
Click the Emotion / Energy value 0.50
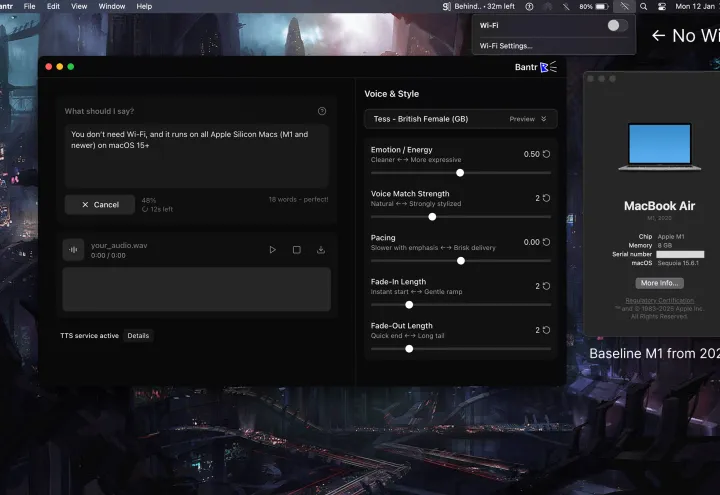pos(531,154)
